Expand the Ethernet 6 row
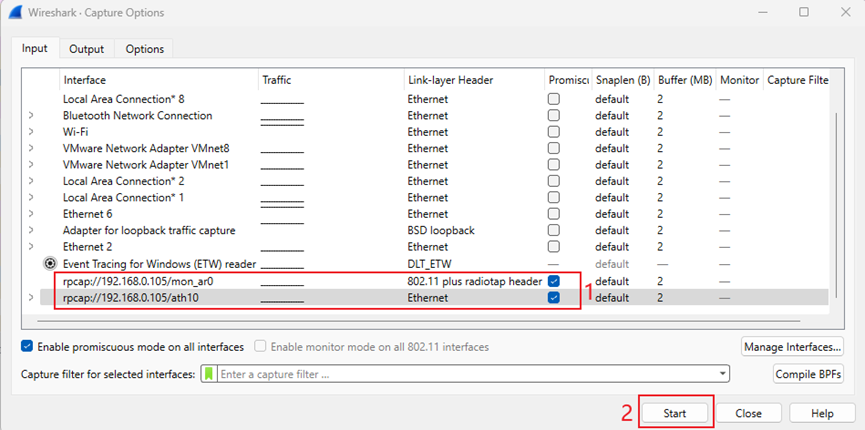Viewport: 865px width, 430px height. coord(31,214)
